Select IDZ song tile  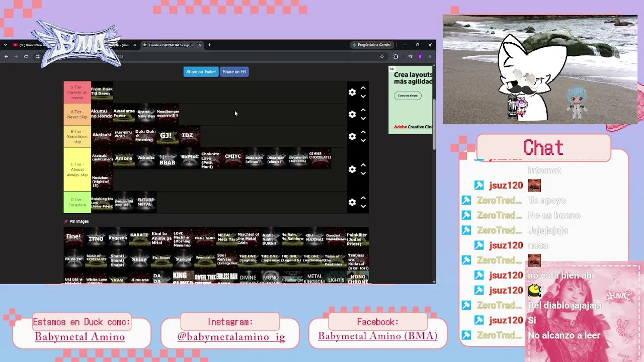click(189, 136)
